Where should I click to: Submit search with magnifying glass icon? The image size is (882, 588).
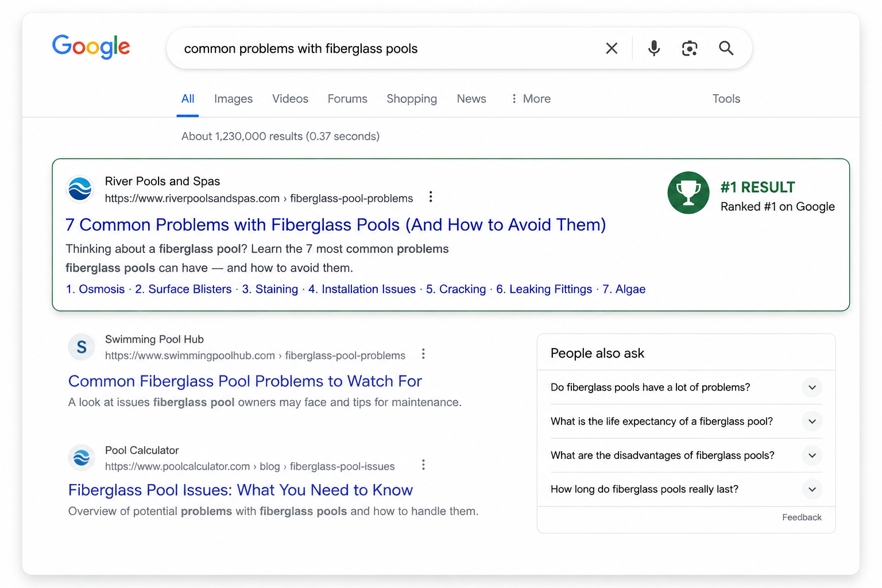[726, 48]
